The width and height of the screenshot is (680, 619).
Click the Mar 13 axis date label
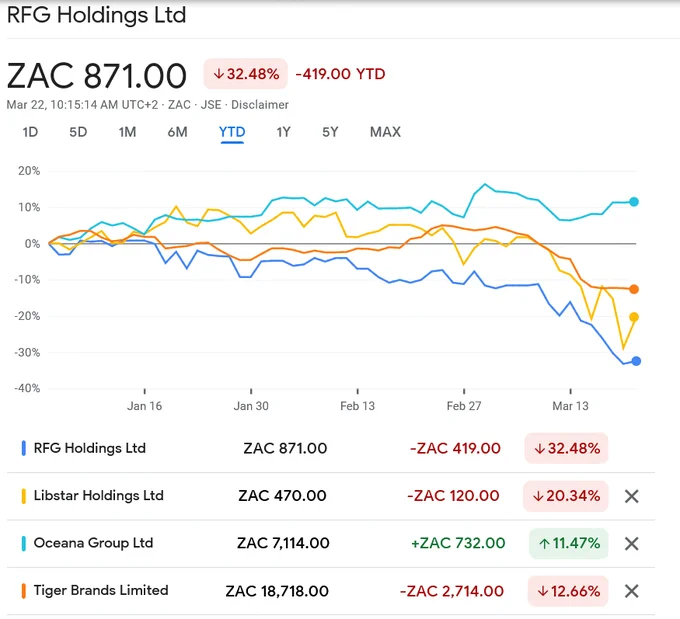pyautogui.click(x=570, y=406)
